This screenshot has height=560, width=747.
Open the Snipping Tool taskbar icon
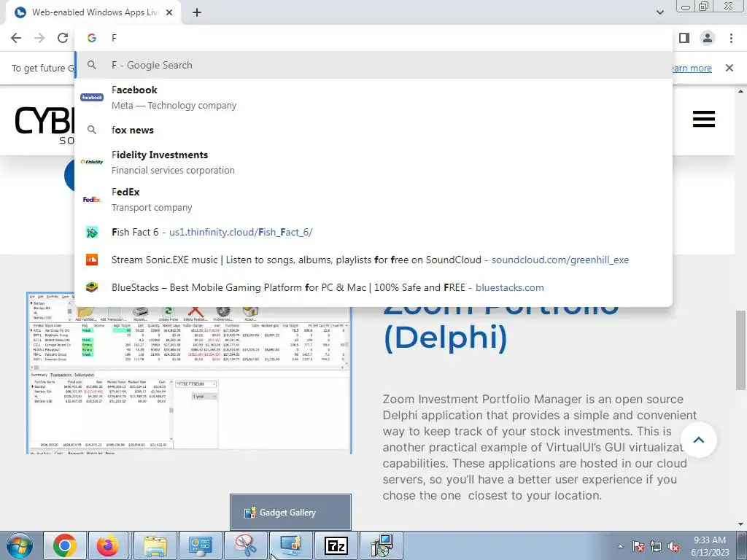coord(245,545)
